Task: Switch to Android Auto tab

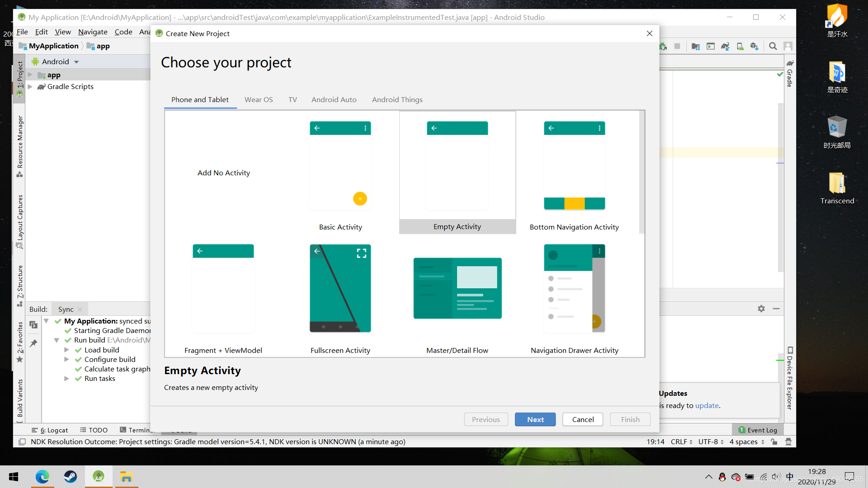Action: pos(333,99)
